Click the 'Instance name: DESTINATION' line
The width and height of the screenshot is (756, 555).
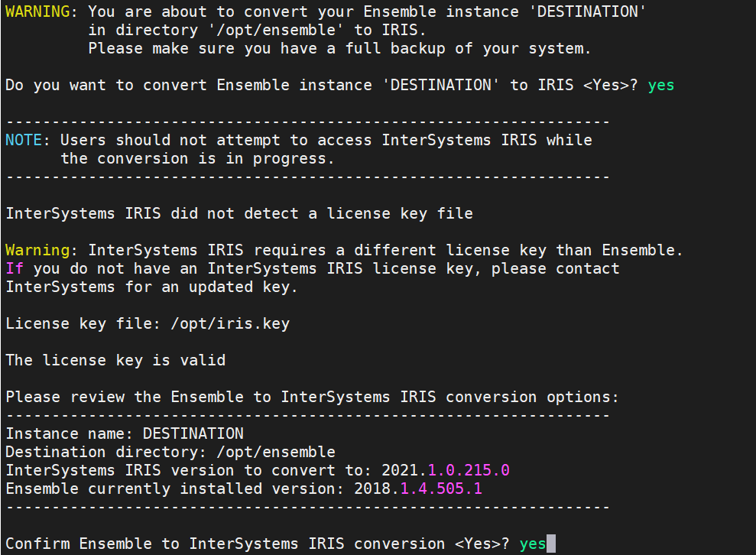[125, 433]
